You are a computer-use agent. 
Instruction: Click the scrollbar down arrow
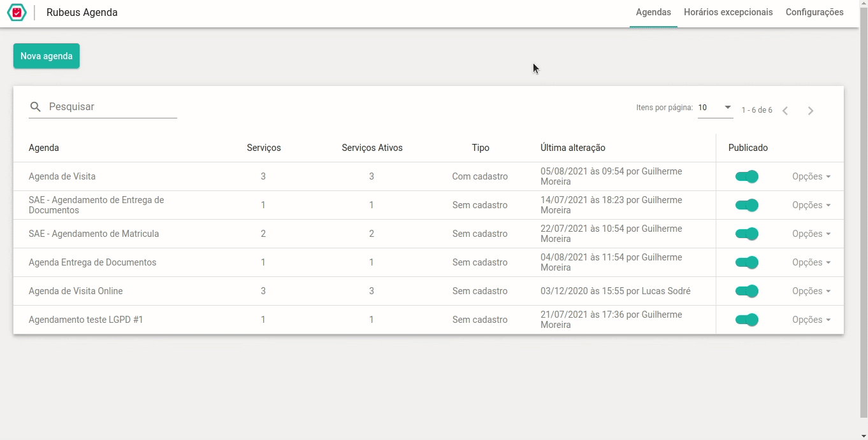point(864,436)
